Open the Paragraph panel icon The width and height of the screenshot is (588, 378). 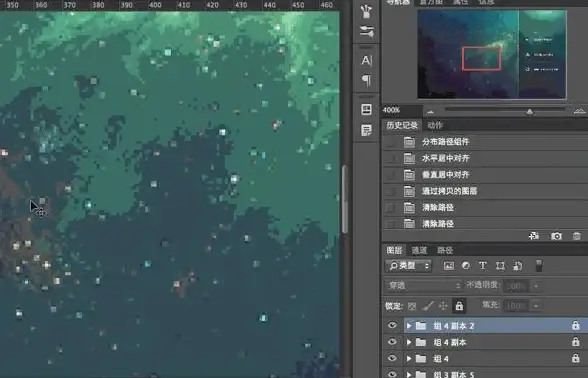tap(366, 81)
